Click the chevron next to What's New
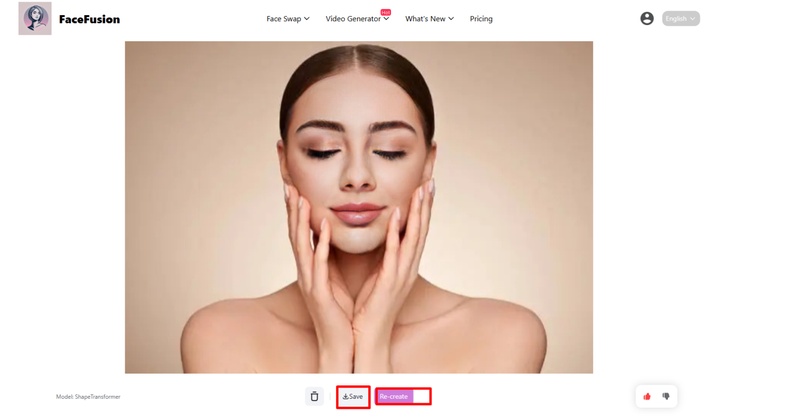Screen dimensions: 800x420 (x=451, y=19)
